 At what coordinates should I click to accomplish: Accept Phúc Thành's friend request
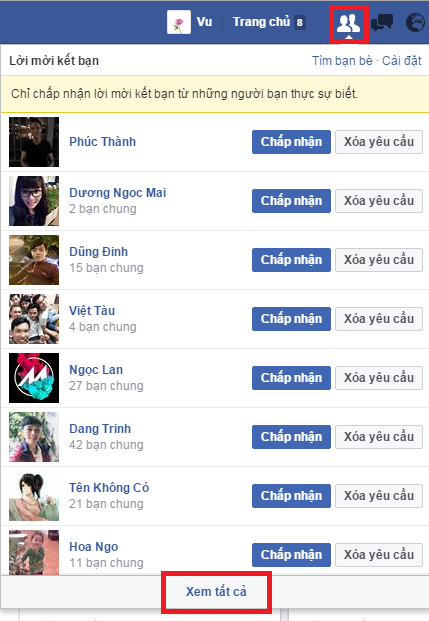pos(291,142)
